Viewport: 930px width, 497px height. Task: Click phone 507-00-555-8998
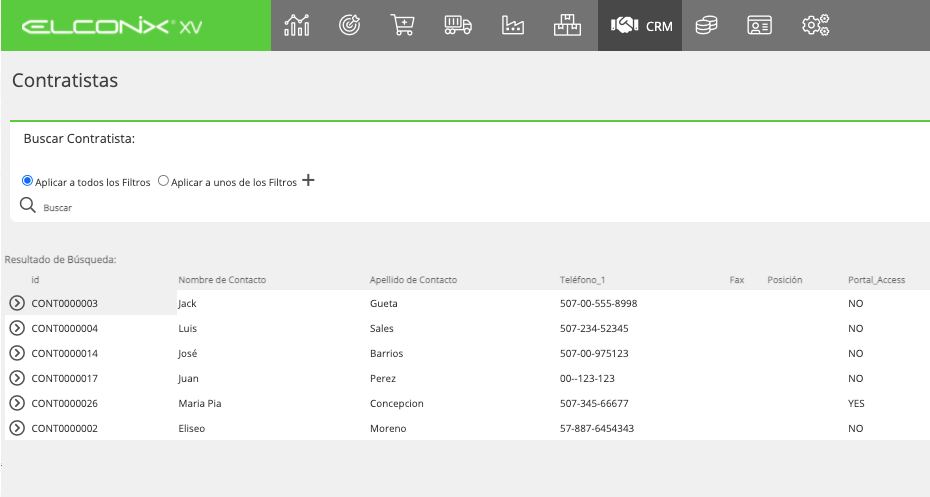[x=598, y=303]
